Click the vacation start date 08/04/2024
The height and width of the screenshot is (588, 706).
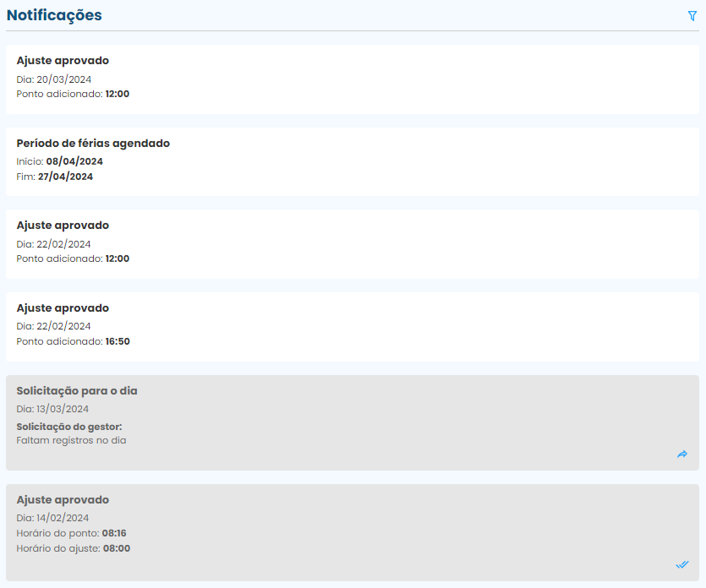tap(74, 161)
